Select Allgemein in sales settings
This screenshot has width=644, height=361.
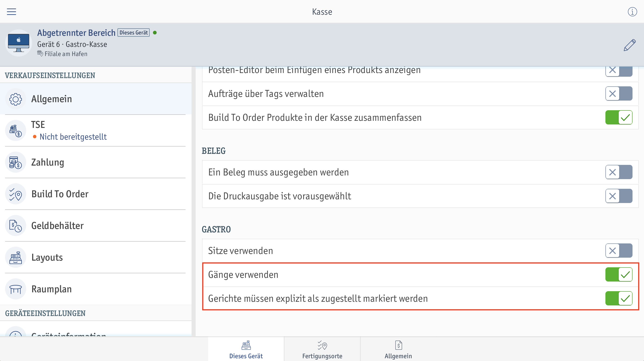click(96, 99)
